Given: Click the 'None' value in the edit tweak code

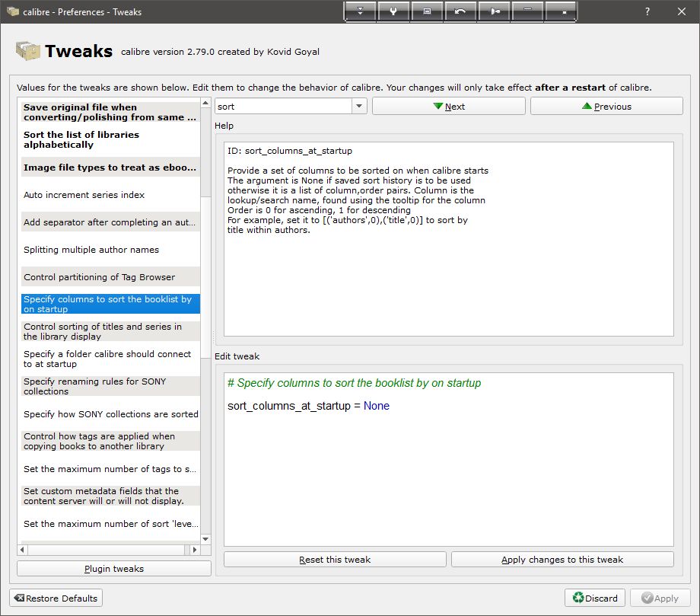Looking at the screenshot, I should point(377,406).
